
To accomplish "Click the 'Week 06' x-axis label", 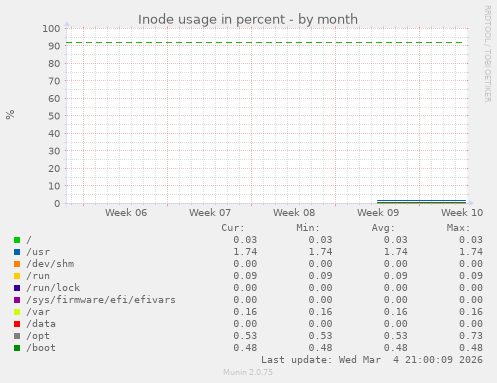I will pyautogui.click(x=126, y=213).
